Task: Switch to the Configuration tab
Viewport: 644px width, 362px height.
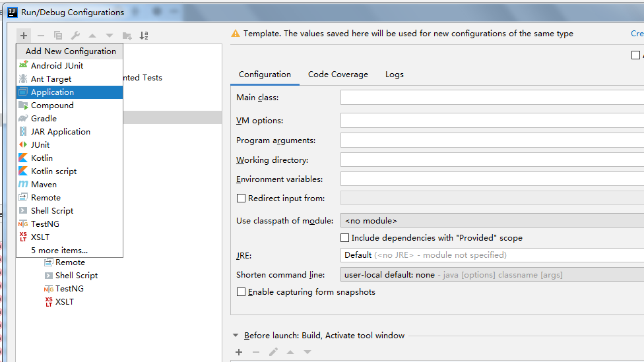Action: (265, 75)
